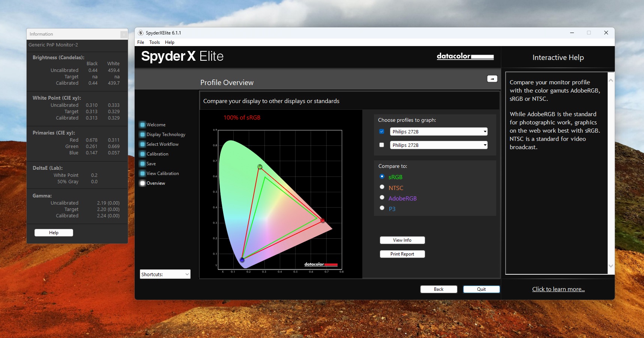Click the Profile Overview heading
Image resolution: width=644 pixels, height=338 pixels.
[227, 83]
